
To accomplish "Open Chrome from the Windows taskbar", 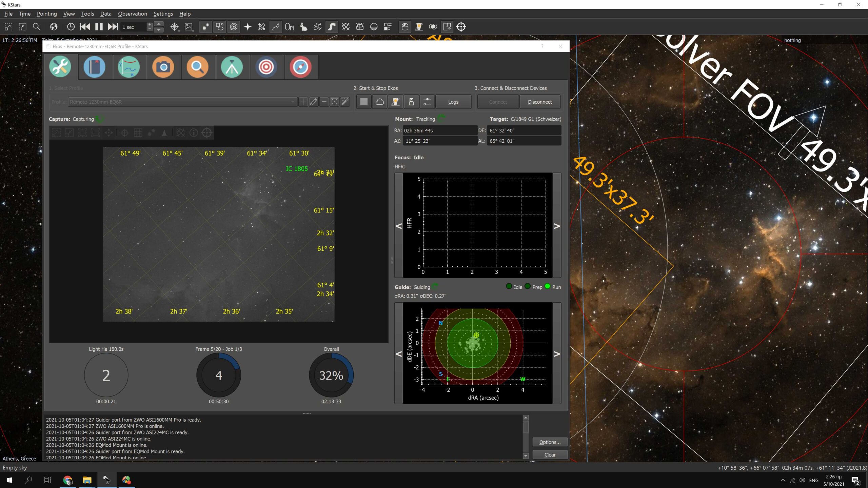I will (x=68, y=480).
